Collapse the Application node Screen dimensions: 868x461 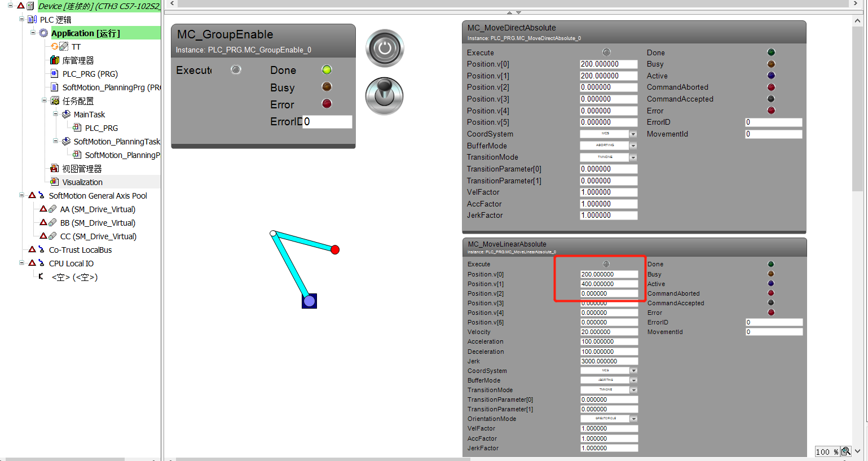[33, 33]
